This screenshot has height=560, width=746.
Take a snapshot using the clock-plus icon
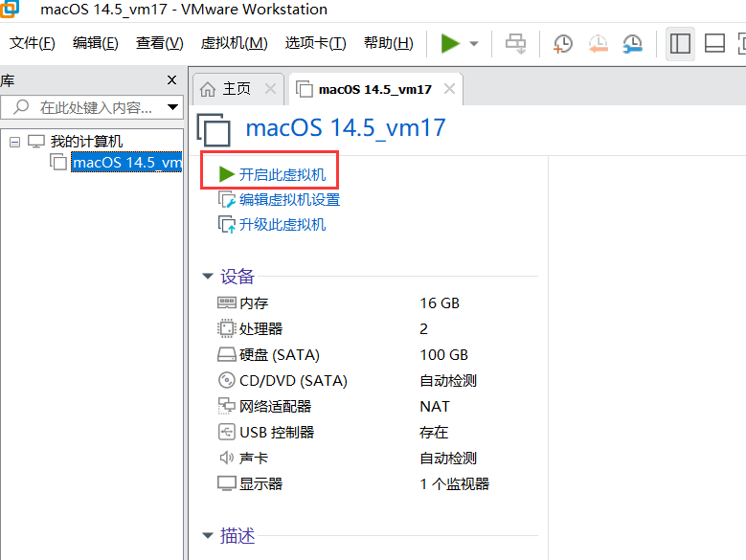click(563, 43)
